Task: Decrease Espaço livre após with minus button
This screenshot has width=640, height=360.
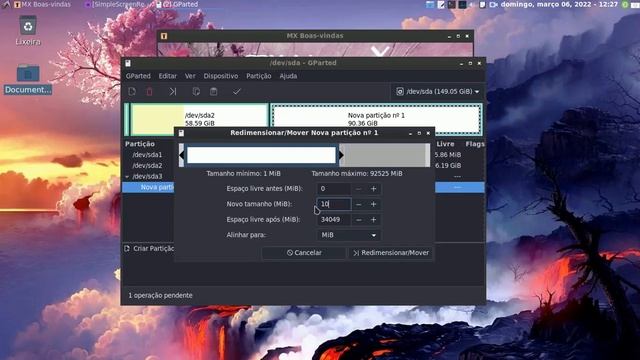Action: [358, 220]
